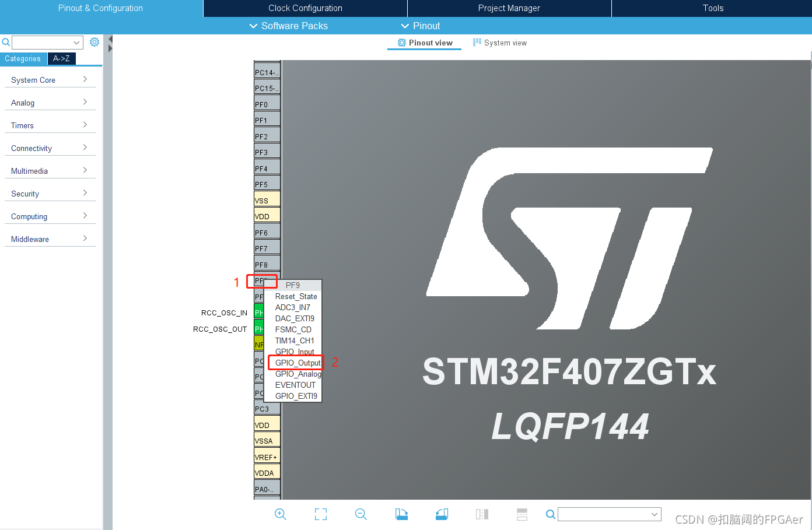Switch to Clock Configuration tab
Viewport: 812px width, 530px height.
coord(305,8)
